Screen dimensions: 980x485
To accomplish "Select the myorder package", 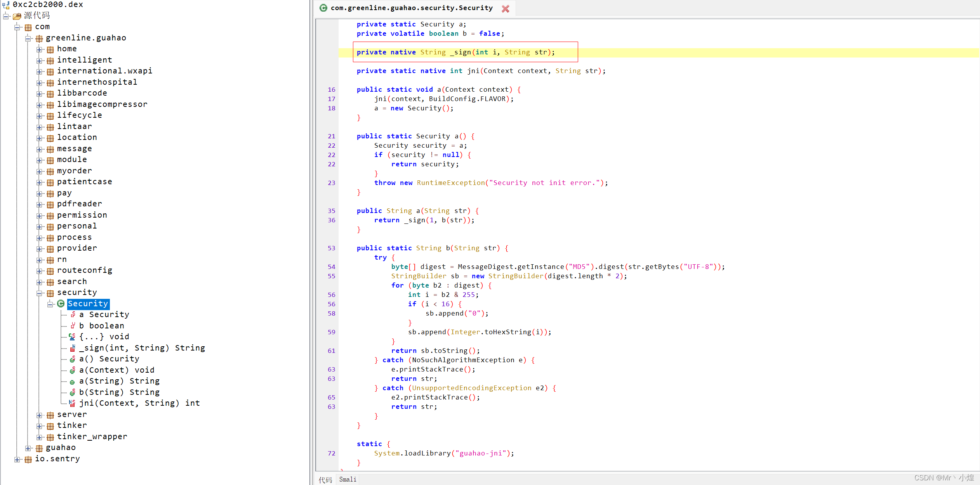I will 74,171.
